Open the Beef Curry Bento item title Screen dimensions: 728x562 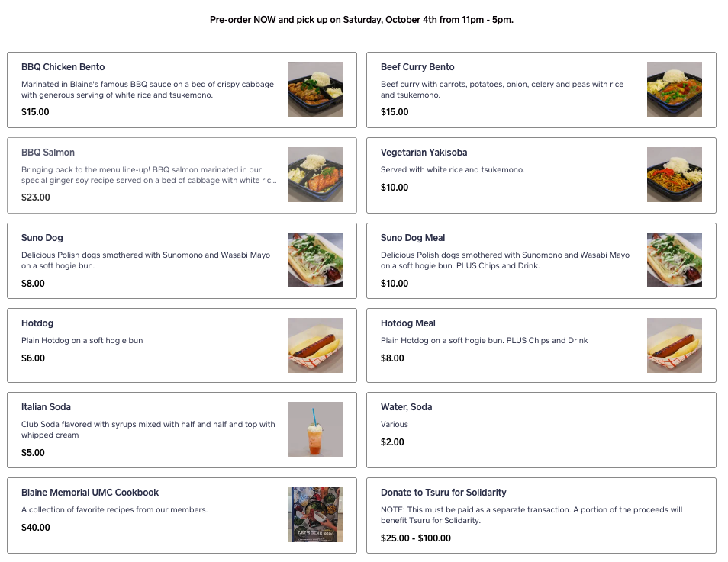[417, 67]
